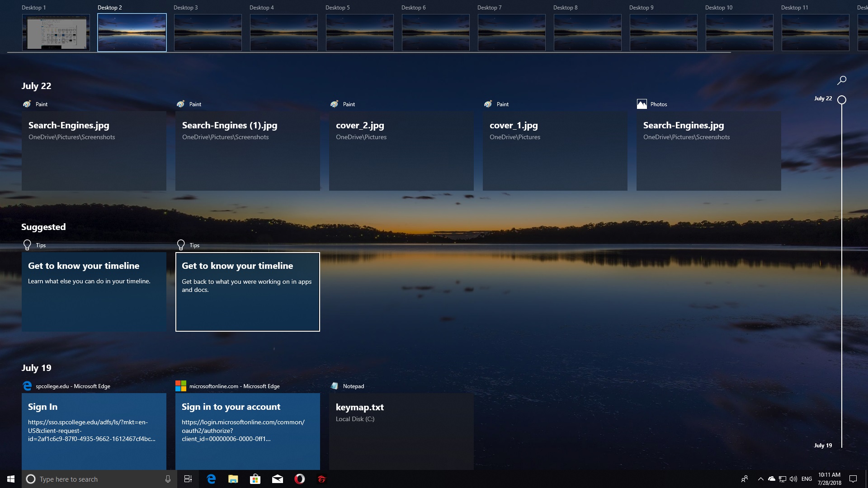Image resolution: width=868 pixels, height=488 pixels.
Task: Jump to July 19 on timeline scrollbar
Action: point(823,445)
